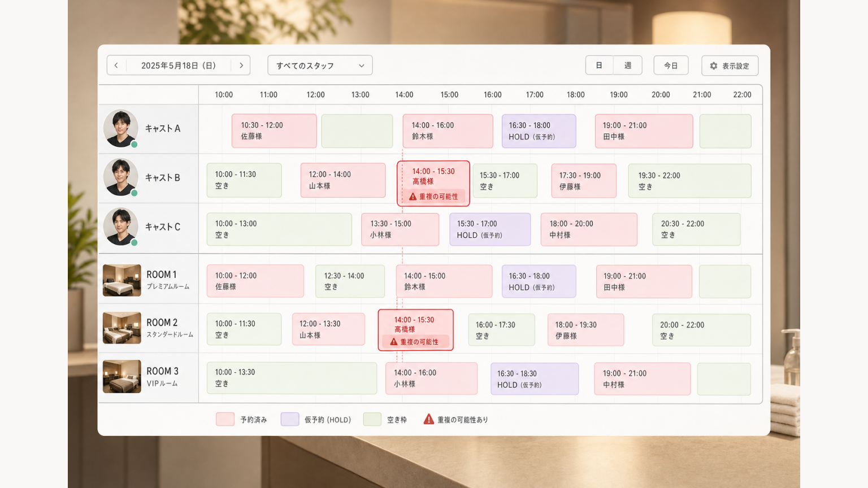Click the 重複の可能性あり legend warning icon
This screenshot has height=488, width=868.
pyautogui.click(x=429, y=419)
